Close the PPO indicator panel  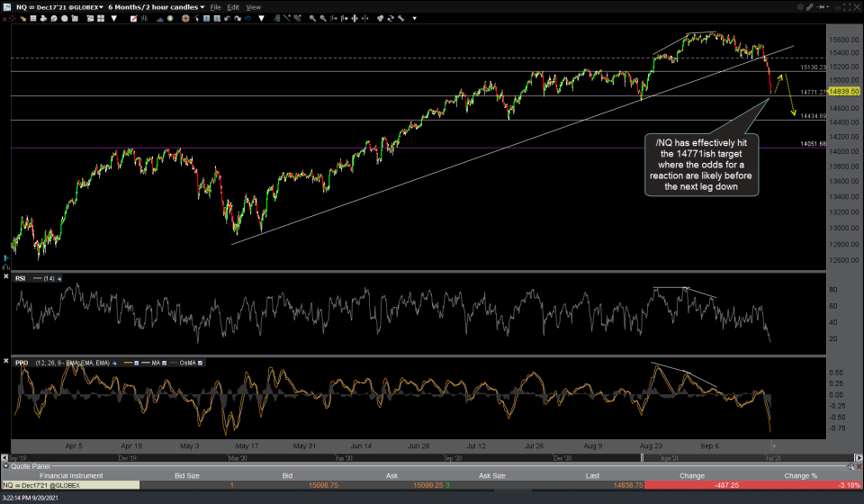coord(6,361)
